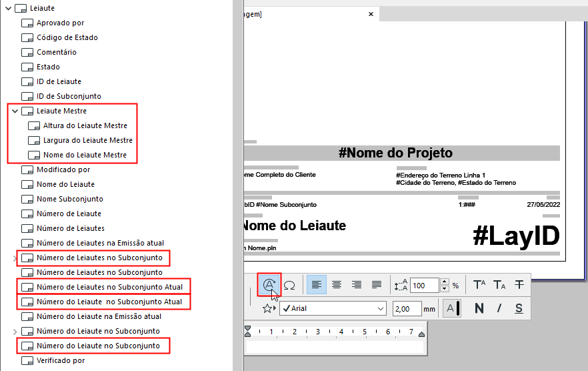Click the #Nome do Projeto title text
Screen dimensions: 588x371
395,153
